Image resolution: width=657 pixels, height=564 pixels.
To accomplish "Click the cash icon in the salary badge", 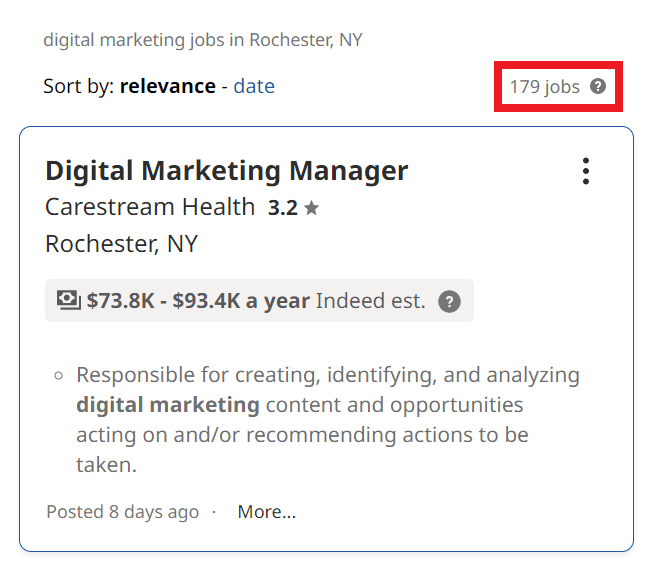I will point(69,300).
